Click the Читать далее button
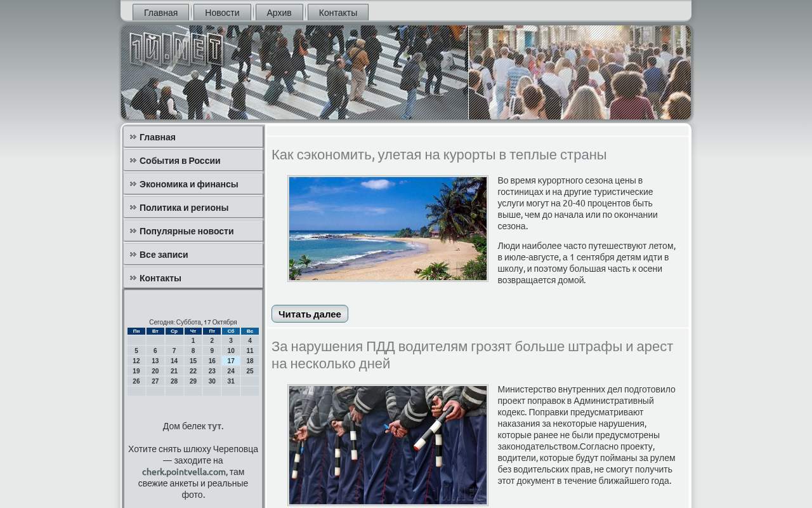Image resolution: width=812 pixels, height=508 pixels. 310,314
